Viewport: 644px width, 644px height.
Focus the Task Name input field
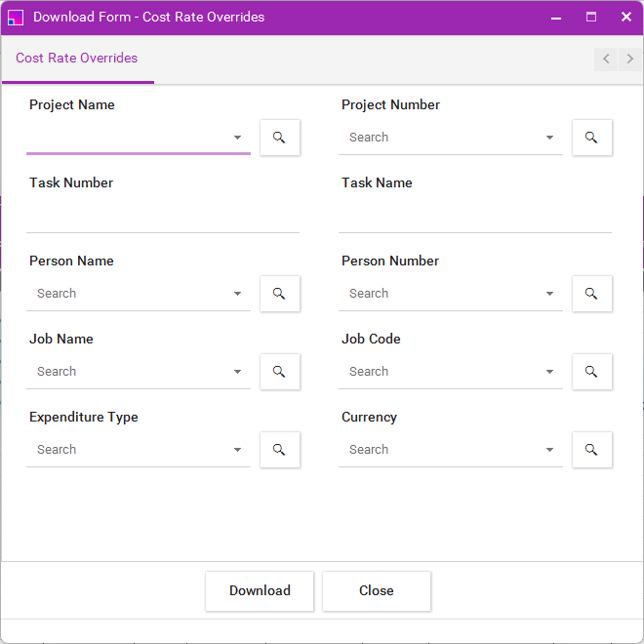click(475, 217)
